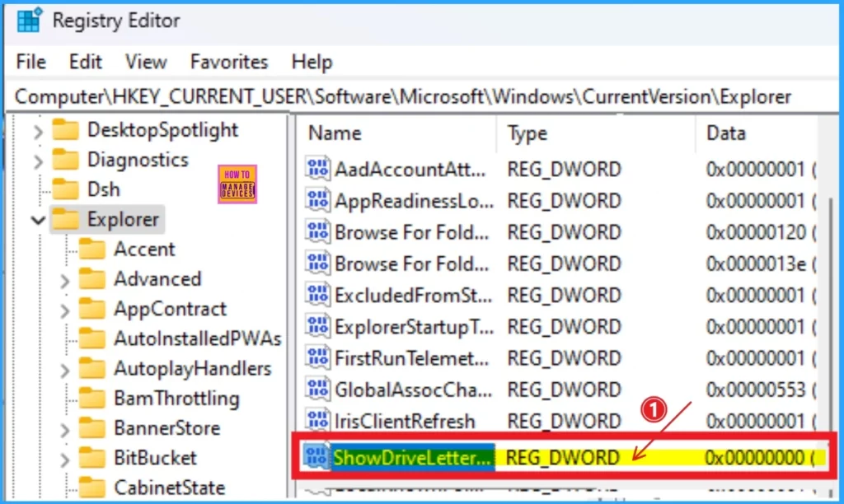The width and height of the screenshot is (844, 504).
Task: Open the View menu
Action: 146,62
